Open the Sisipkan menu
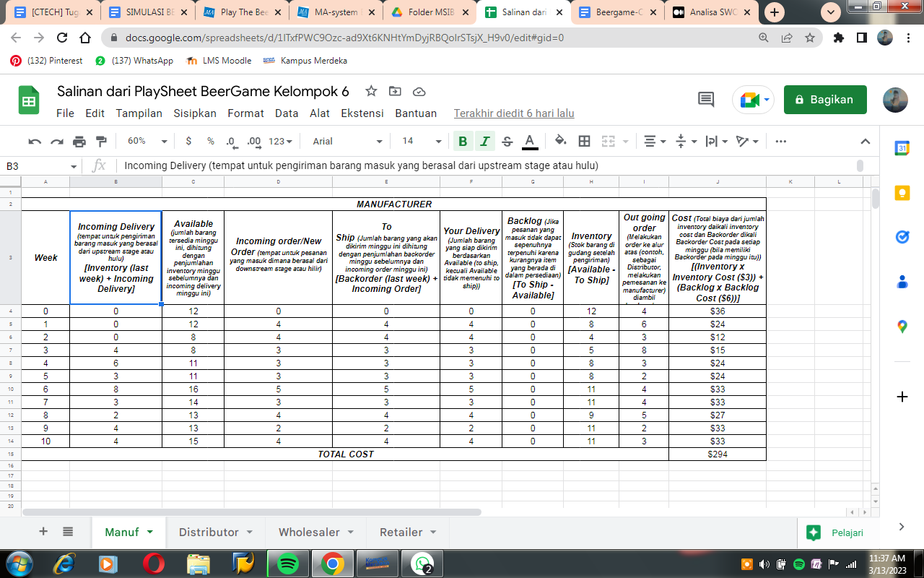 (195, 113)
